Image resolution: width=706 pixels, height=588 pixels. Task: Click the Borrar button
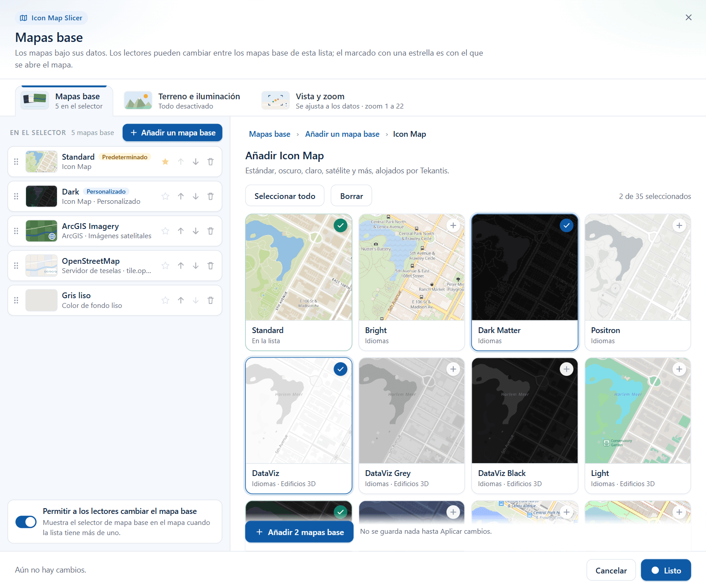point(352,196)
